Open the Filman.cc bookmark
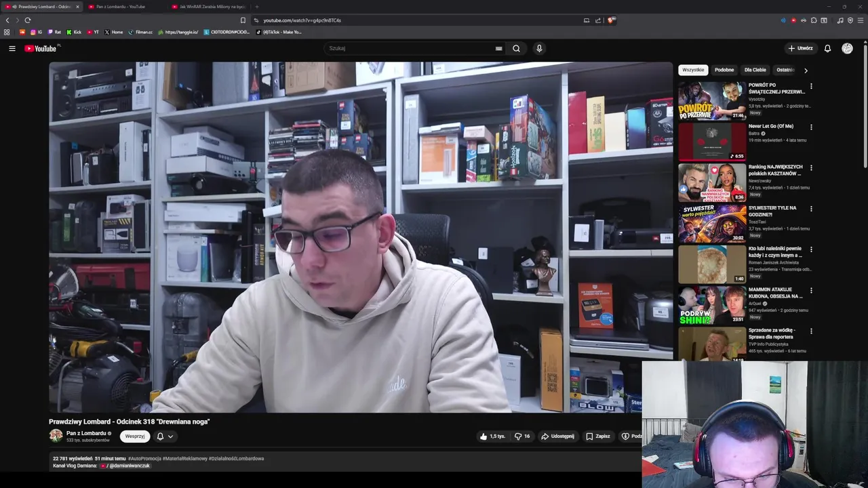This screenshot has width=868, height=488. pos(140,32)
